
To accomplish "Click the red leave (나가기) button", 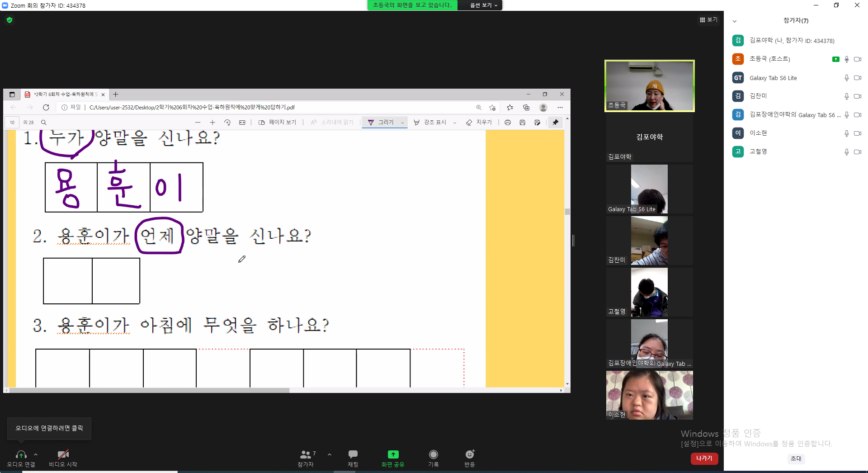I will coord(704,458).
